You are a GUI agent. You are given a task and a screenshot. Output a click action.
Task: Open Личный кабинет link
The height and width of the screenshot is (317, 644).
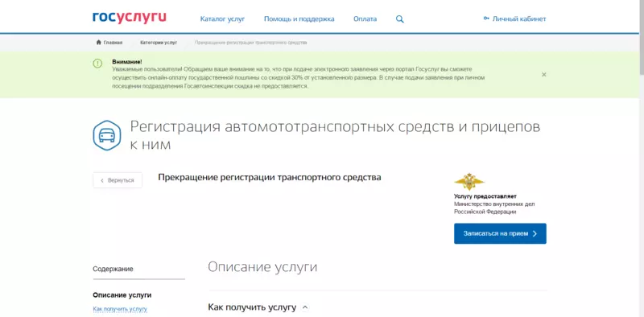pos(519,19)
